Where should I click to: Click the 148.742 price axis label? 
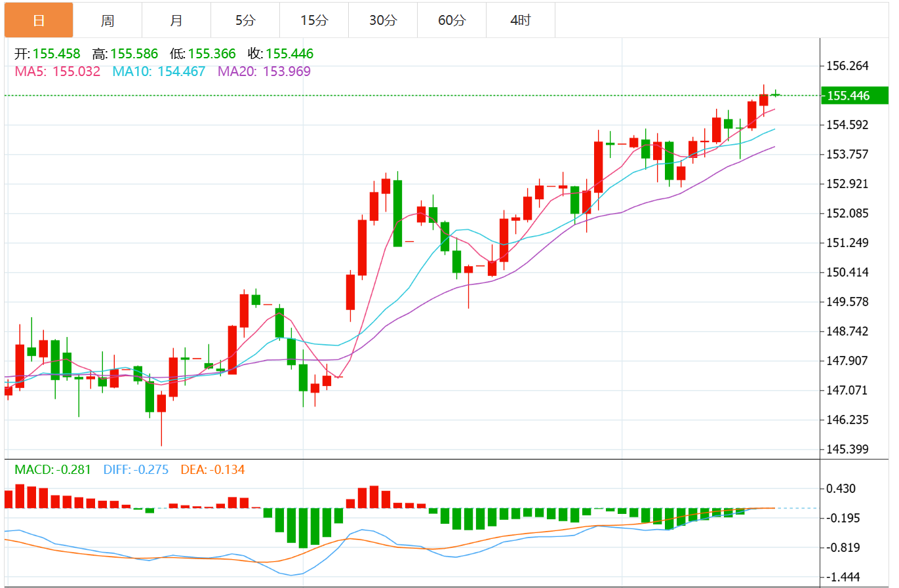pos(847,331)
